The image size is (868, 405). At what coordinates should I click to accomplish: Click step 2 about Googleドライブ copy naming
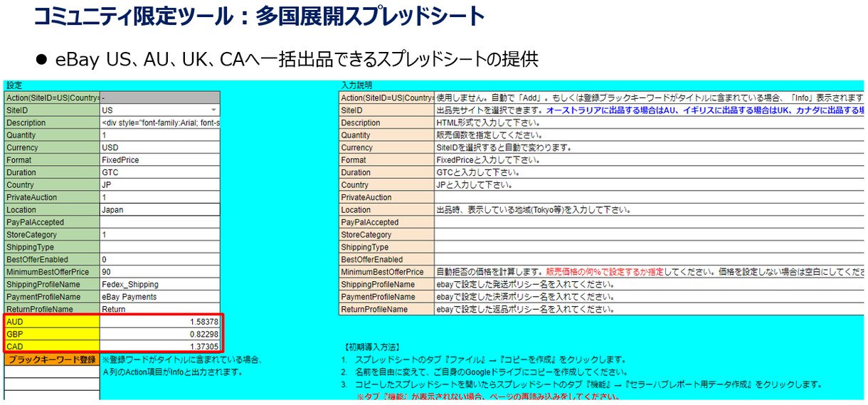coord(485,372)
